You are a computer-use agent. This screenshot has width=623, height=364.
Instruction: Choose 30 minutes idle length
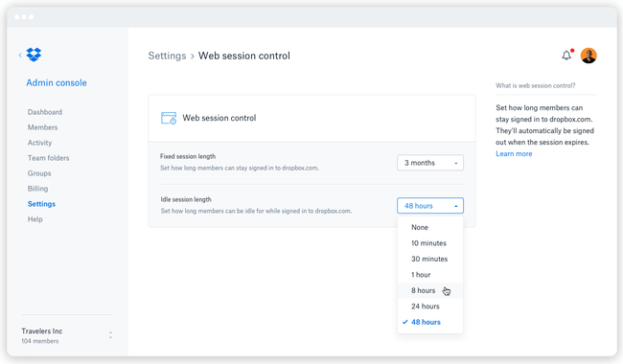[x=430, y=259]
